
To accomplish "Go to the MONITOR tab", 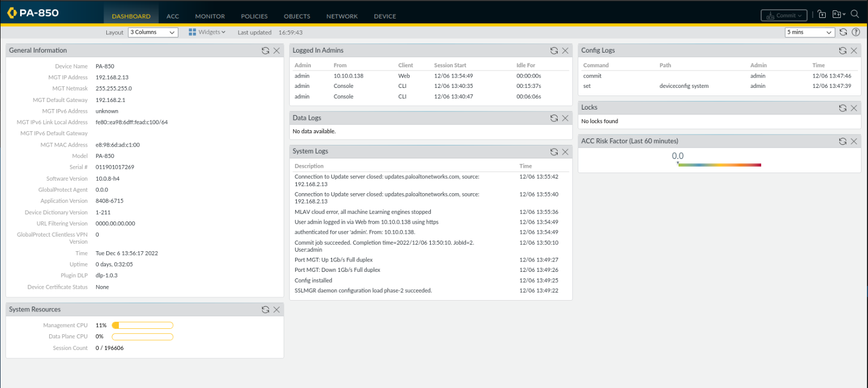I will tap(210, 16).
